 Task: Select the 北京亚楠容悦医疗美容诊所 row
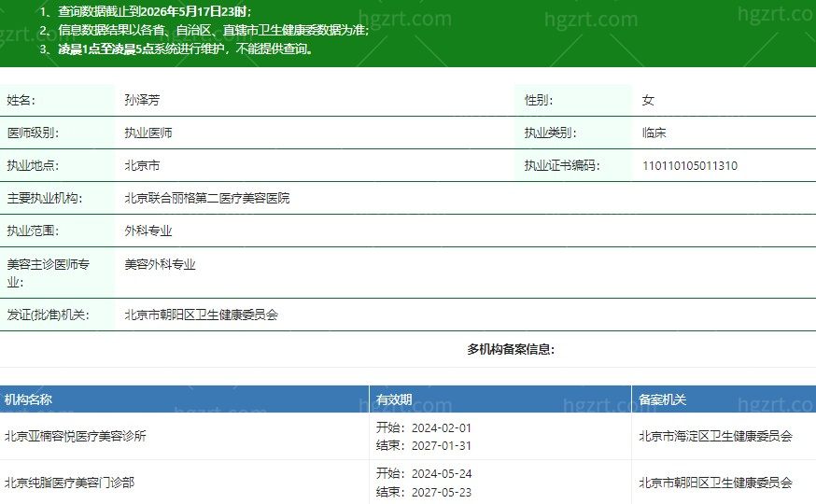pyautogui.click(x=408, y=437)
